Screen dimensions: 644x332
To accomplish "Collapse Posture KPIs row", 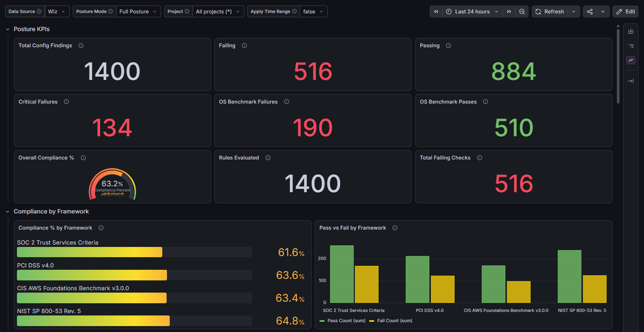I will pyautogui.click(x=7, y=29).
